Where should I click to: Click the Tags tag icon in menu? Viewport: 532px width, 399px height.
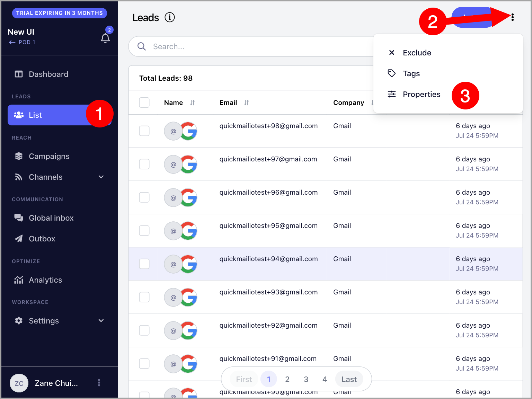392,73
